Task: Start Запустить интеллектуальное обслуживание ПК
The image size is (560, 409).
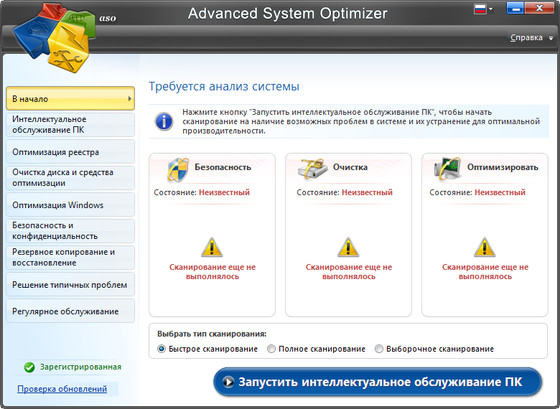Action: click(x=378, y=382)
